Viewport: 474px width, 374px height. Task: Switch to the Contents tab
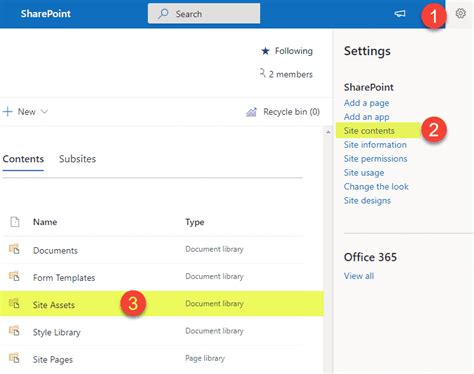(23, 159)
